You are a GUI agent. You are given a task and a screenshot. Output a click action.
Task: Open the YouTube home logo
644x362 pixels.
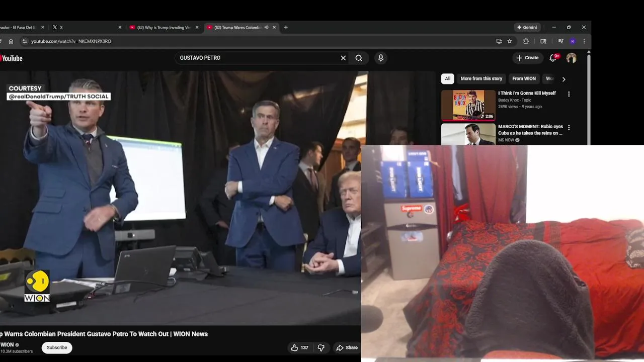click(11, 58)
